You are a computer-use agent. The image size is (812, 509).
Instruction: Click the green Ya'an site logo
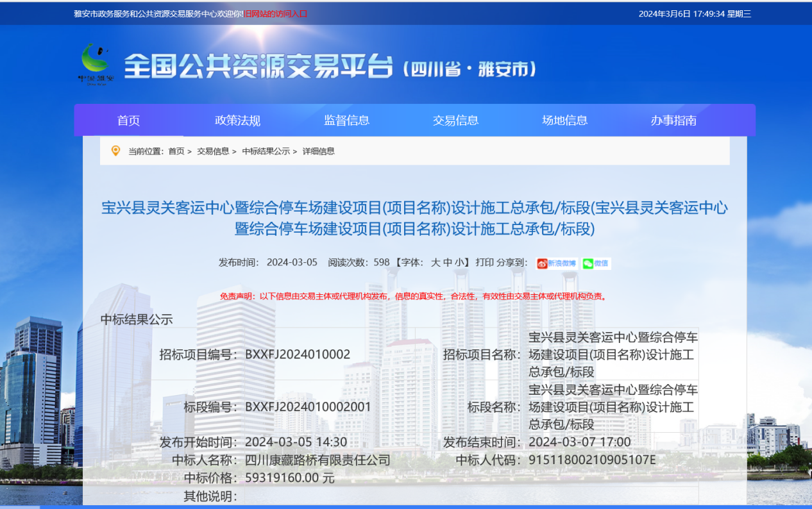[x=96, y=63]
